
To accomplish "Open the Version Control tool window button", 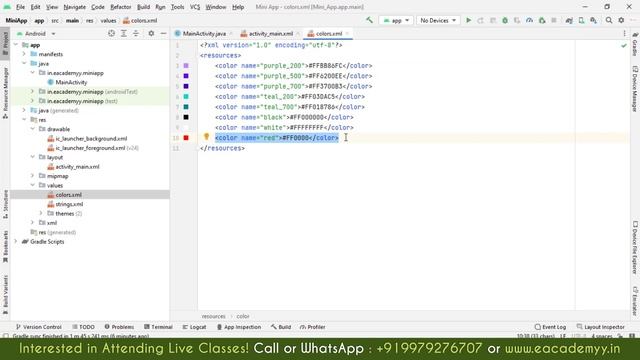I will [x=38, y=327].
